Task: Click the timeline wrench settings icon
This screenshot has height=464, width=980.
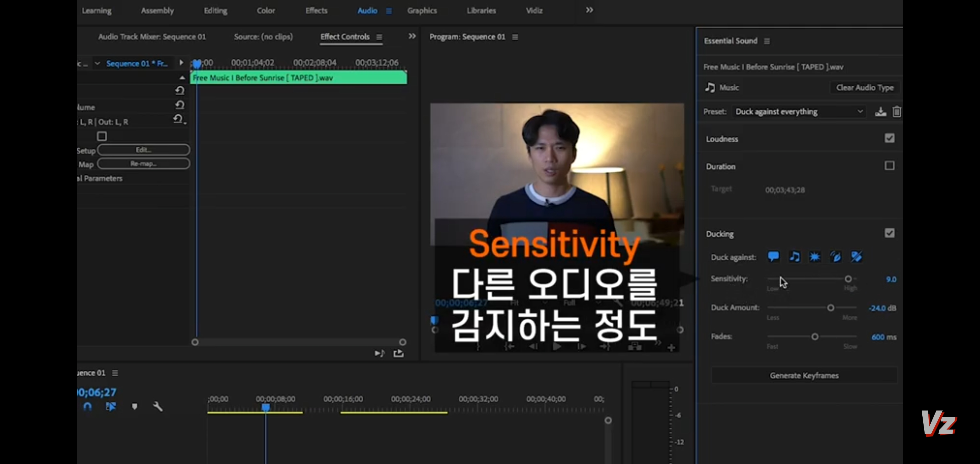Action: (158, 407)
